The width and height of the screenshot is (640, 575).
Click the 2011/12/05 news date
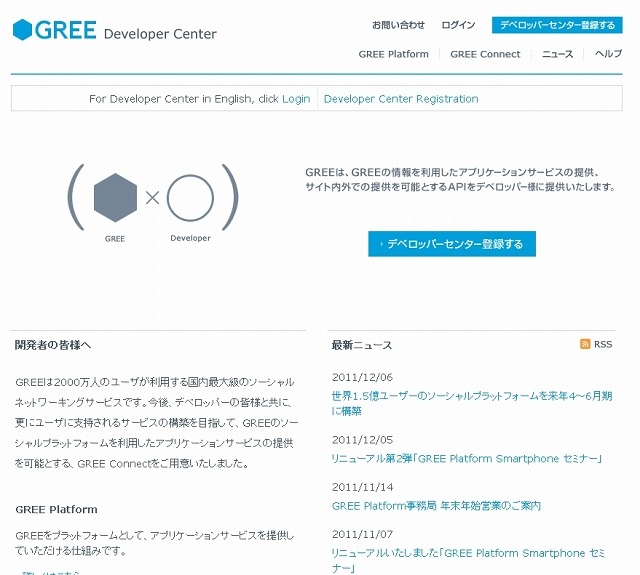coord(362,440)
